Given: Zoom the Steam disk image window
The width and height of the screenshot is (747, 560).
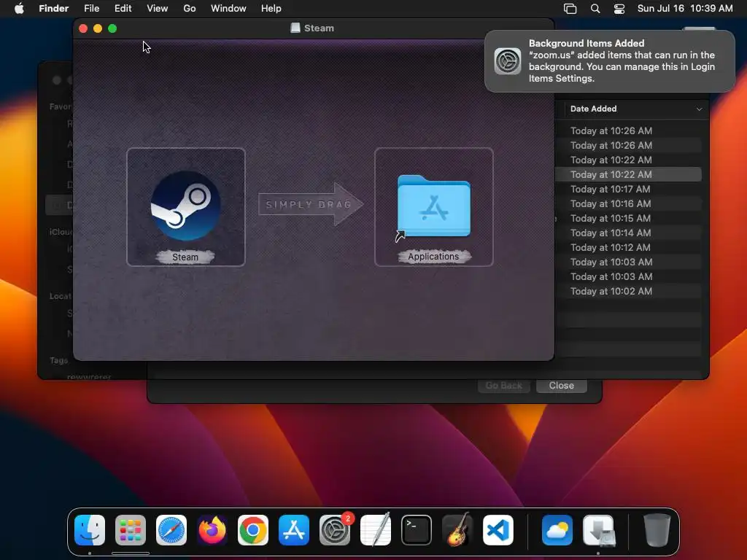Looking at the screenshot, I should point(112,28).
